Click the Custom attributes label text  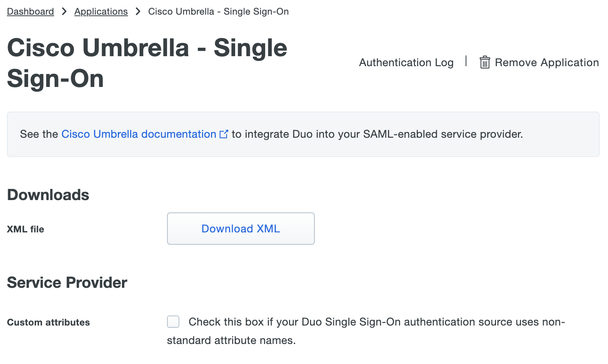(48, 322)
